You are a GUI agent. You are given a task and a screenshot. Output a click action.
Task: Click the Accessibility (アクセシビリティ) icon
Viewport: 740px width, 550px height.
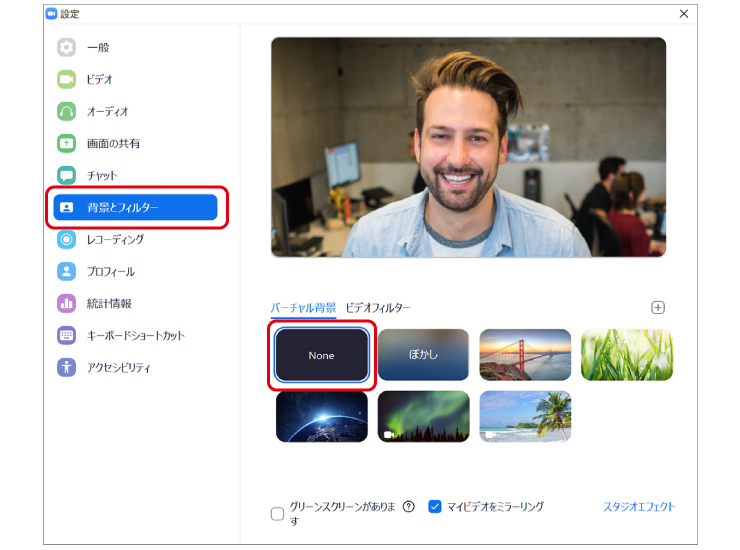tap(67, 367)
